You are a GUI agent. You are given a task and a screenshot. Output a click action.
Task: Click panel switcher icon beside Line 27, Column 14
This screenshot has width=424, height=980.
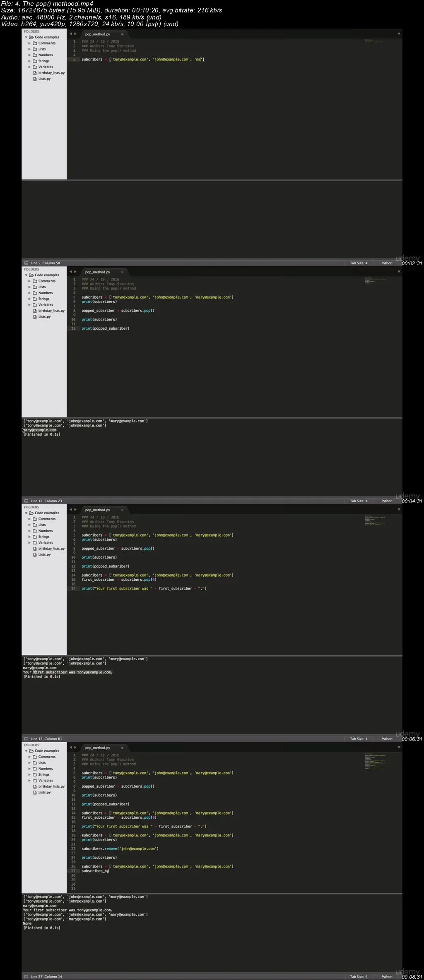coord(26,977)
